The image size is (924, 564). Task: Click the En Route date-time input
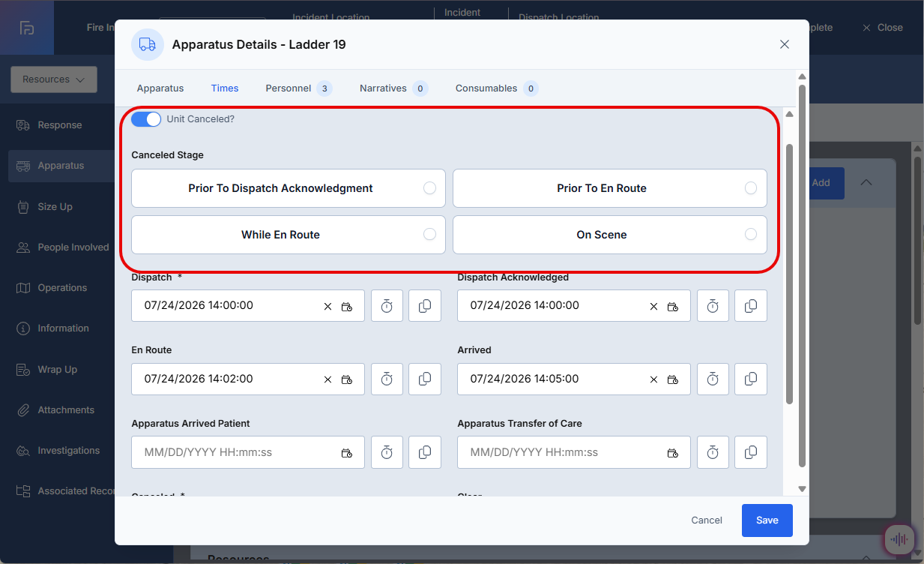click(248, 379)
